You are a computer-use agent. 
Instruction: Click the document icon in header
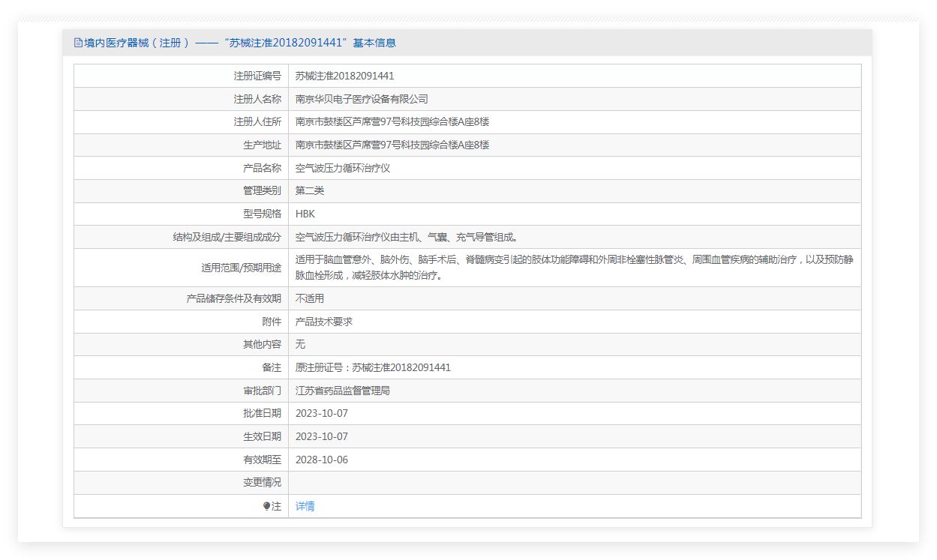click(x=78, y=43)
